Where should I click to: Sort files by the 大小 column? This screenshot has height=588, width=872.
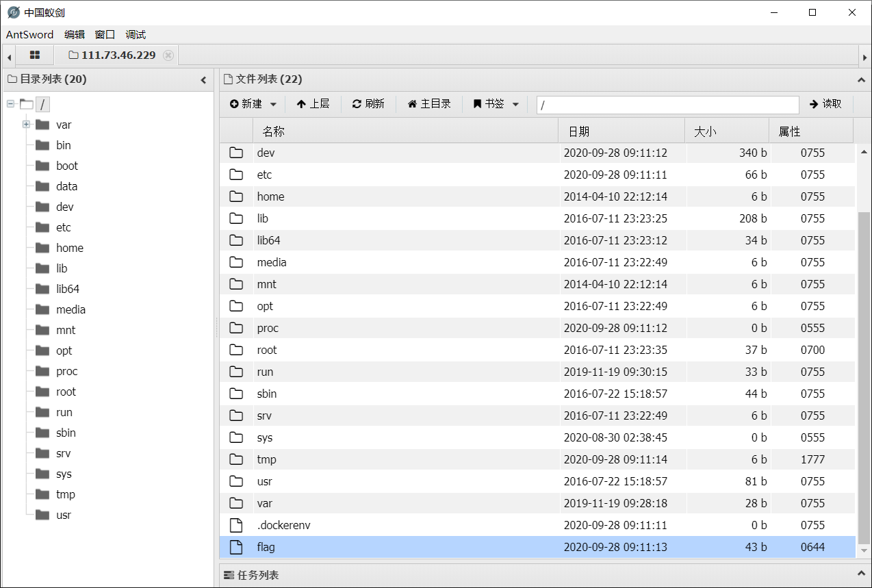pos(727,131)
